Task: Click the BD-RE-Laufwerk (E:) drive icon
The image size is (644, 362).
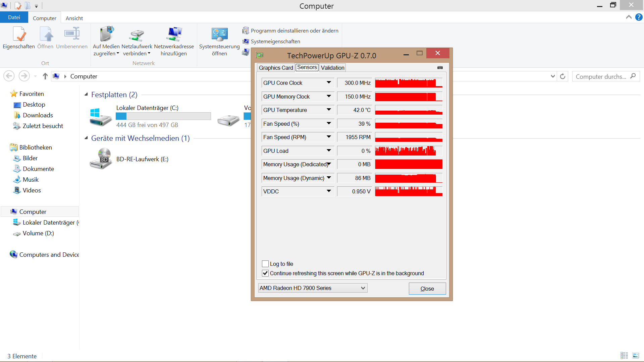Action: 101,159
